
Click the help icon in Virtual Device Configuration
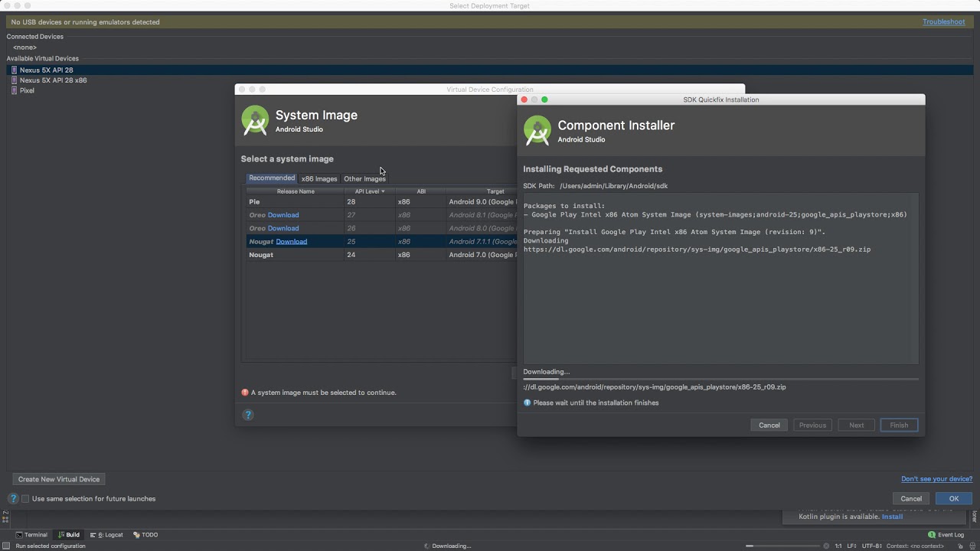(x=248, y=415)
